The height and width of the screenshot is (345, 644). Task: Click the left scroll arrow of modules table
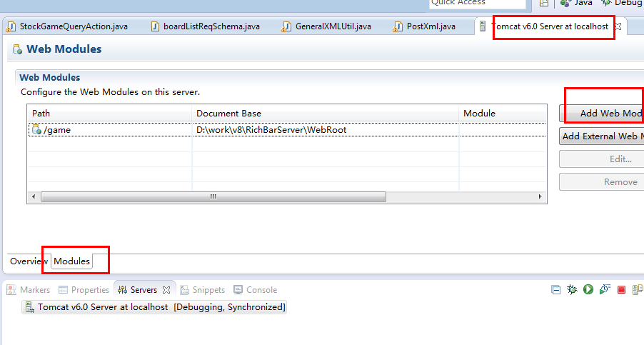pyautogui.click(x=34, y=196)
